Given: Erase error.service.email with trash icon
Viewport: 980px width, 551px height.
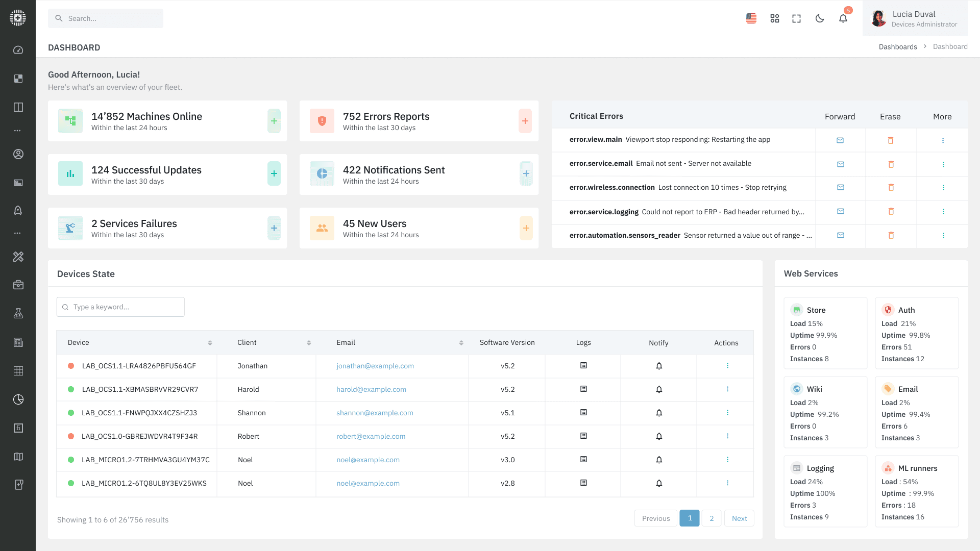Looking at the screenshot, I should (891, 164).
